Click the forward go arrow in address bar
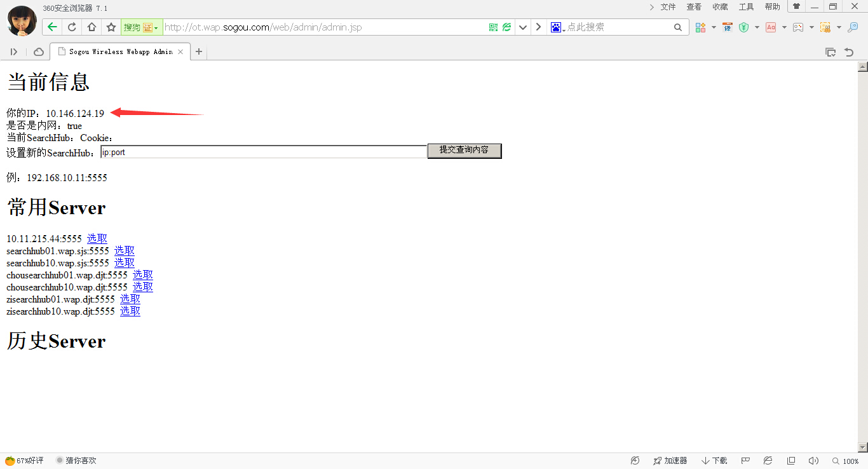Image resolution: width=868 pixels, height=469 pixels. 539,27
